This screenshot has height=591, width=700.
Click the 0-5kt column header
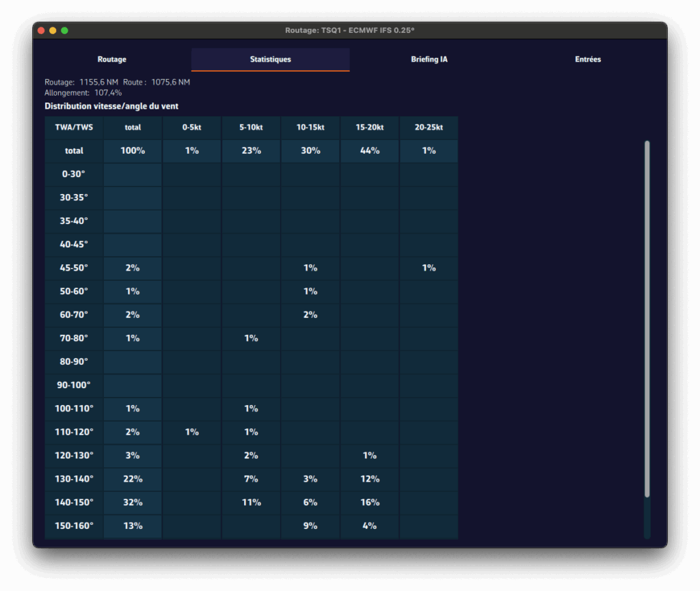[x=192, y=127]
